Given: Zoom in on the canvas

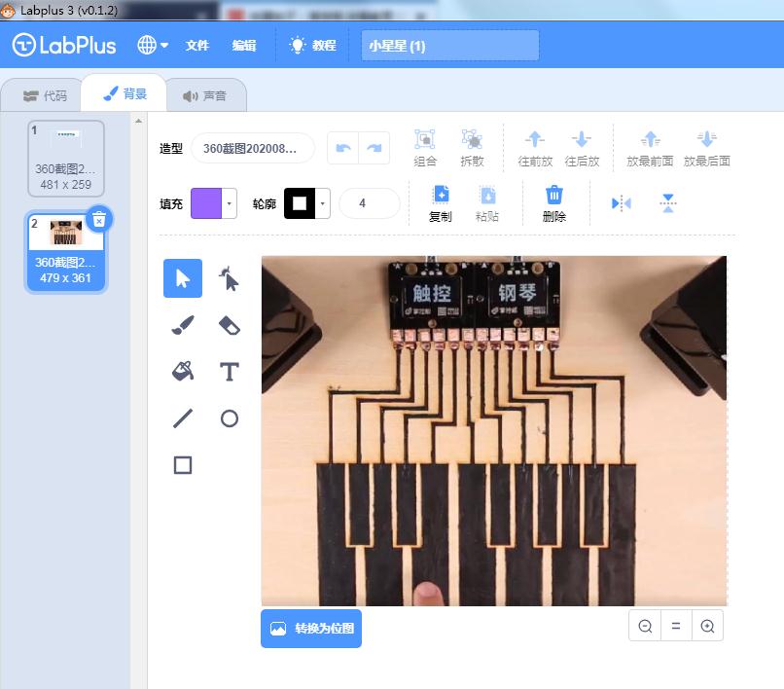Looking at the screenshot, I should (707, 626).
